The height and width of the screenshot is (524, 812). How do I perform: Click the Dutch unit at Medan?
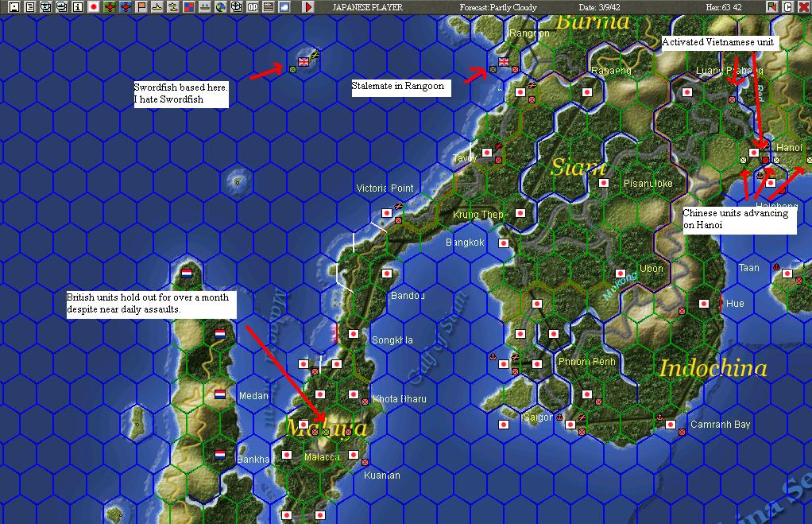(x=220, y=394)
